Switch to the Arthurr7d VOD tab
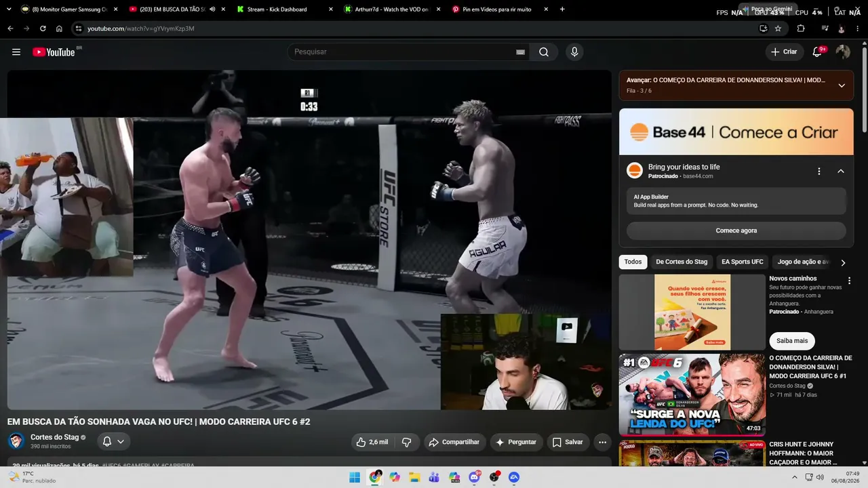The image size is (868, 488). point(391,9)
